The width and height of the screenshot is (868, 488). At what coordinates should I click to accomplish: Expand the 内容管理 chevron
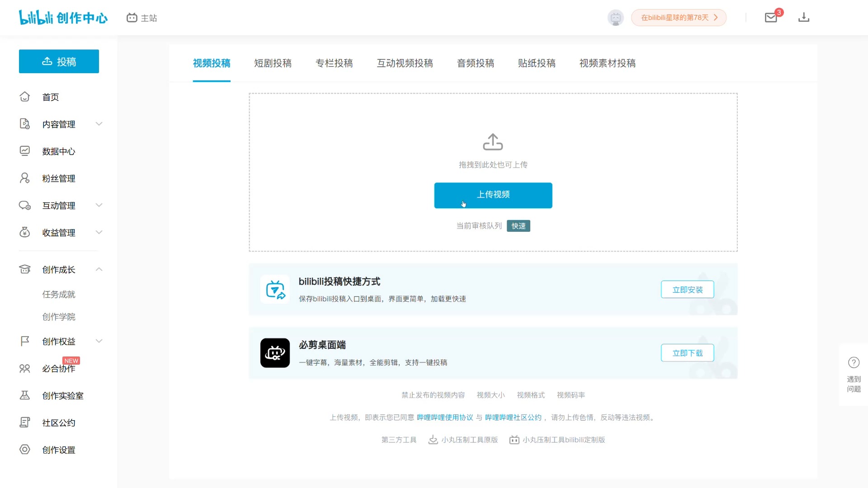click(99, 124)
